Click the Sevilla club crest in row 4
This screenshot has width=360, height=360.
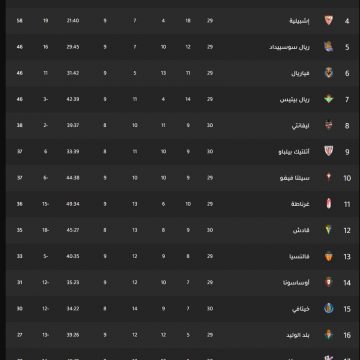pos(329,21)
